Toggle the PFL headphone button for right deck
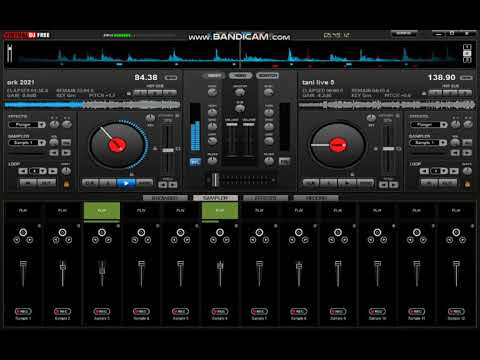480x360 pixels. coord(284,162)
